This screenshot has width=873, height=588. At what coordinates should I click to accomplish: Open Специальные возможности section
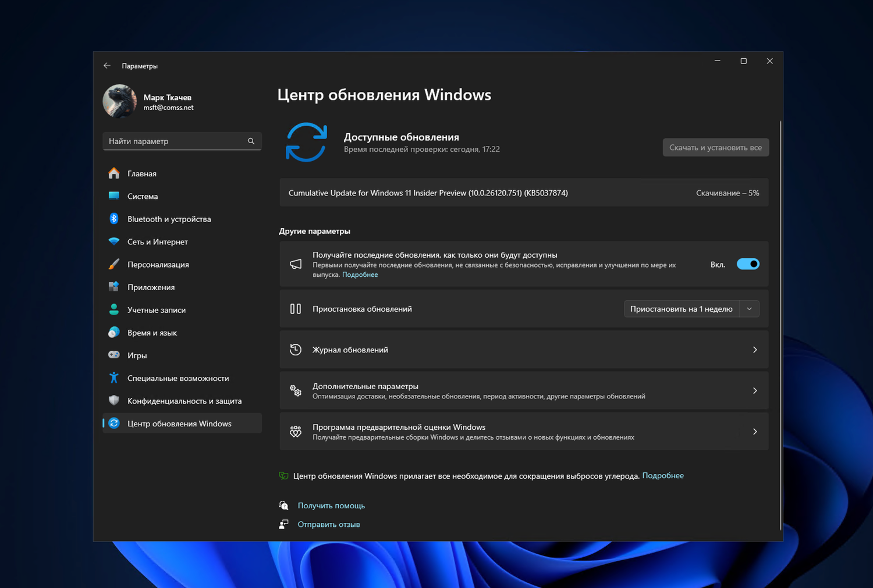pos(182,377)
